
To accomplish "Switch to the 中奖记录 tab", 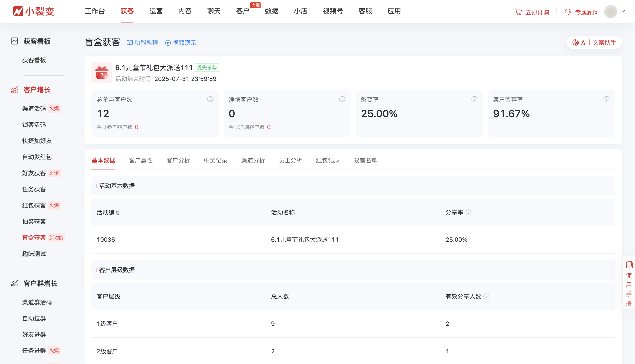I will (x=215, y=161).
